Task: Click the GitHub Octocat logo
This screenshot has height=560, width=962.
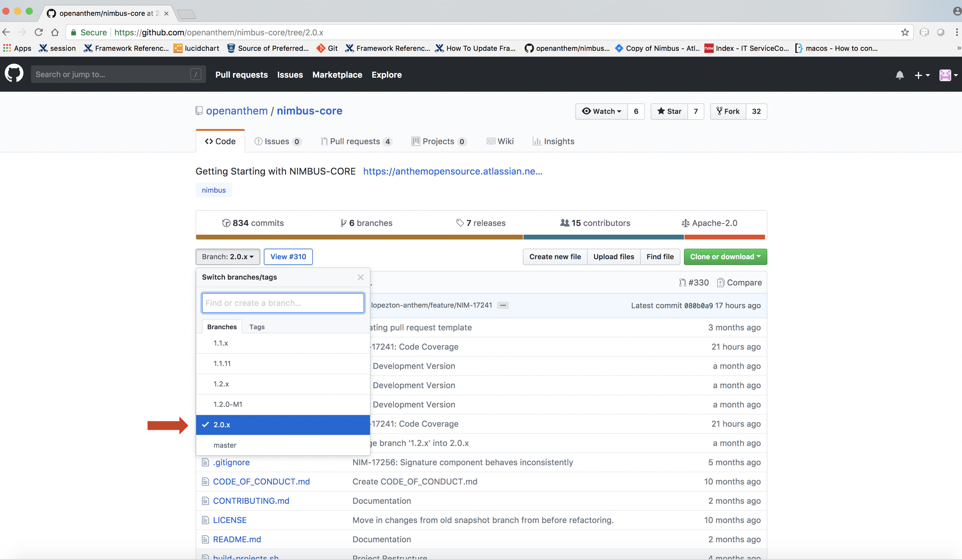Action: (14, 74)
